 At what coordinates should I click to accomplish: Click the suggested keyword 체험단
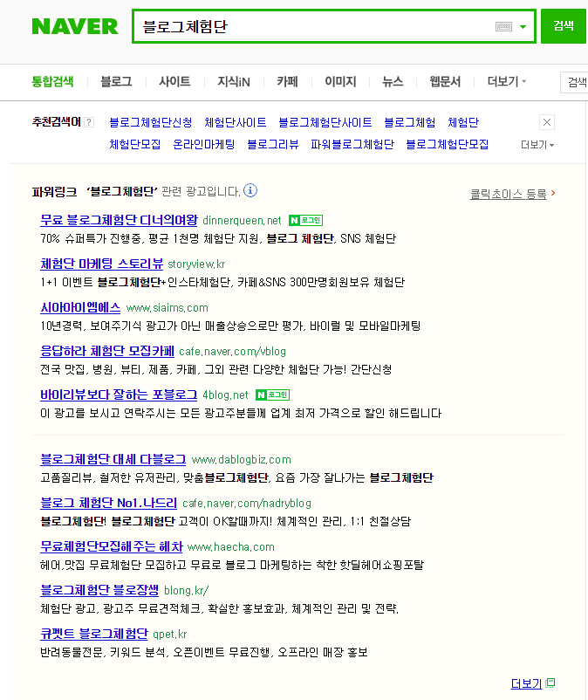[x=463, y=122]
